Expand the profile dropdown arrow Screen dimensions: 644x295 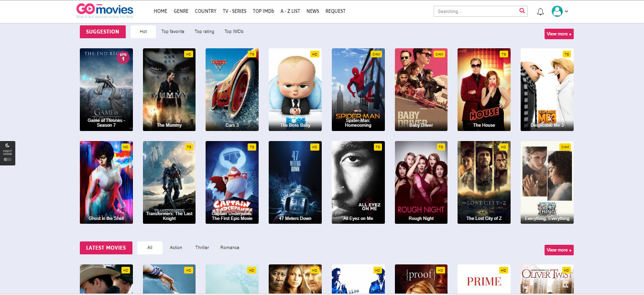567,11
